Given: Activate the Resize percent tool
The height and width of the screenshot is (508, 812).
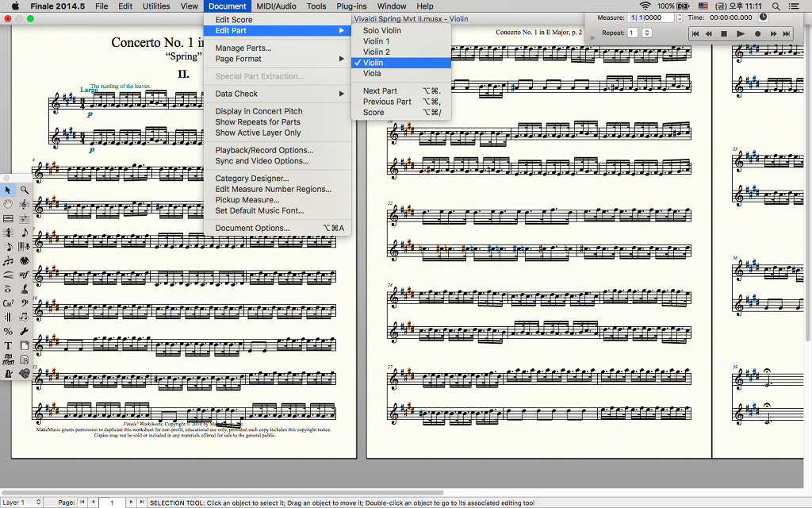Looking at the screenshot, I should point(8,331).
